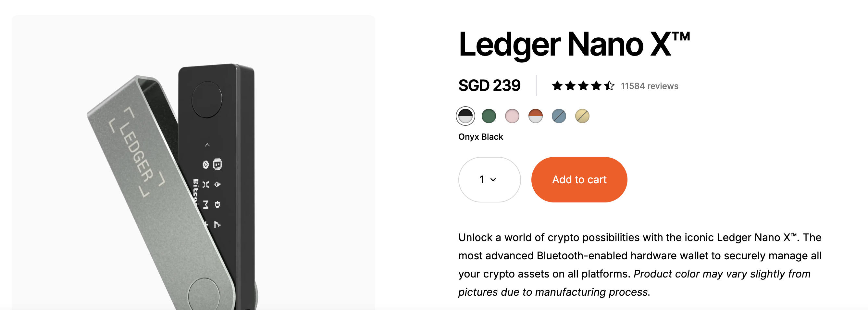Click the third star in the rating
Image resolution: width=868 pixels, height=310 pixels.
[583, 86]
